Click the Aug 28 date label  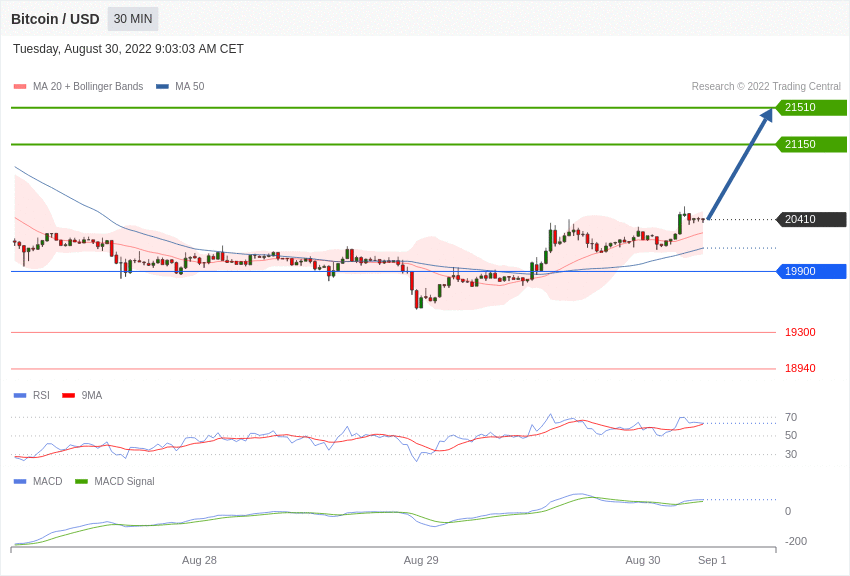(x=199, y=560)
